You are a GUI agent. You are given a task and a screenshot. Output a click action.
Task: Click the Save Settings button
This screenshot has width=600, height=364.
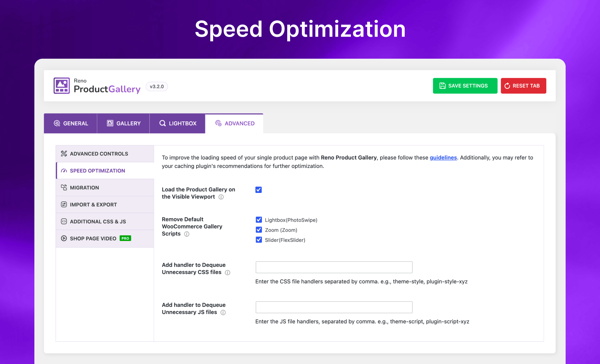coord(465,86)
